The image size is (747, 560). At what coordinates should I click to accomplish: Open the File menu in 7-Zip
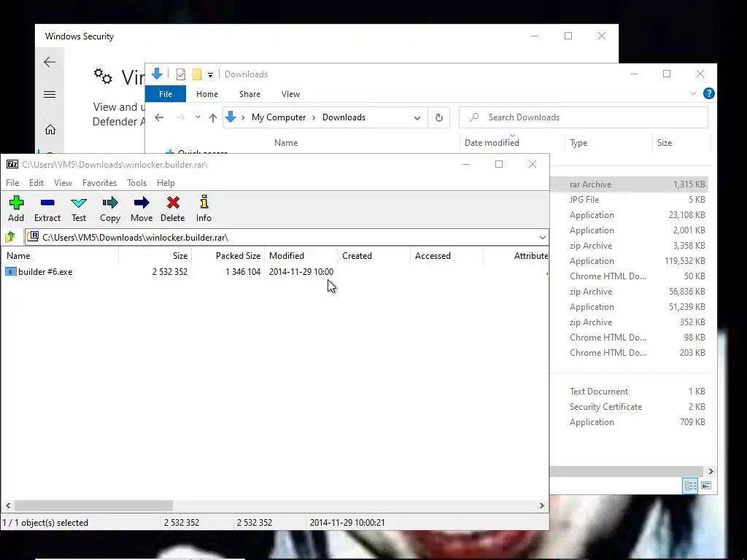coord(12,183)
